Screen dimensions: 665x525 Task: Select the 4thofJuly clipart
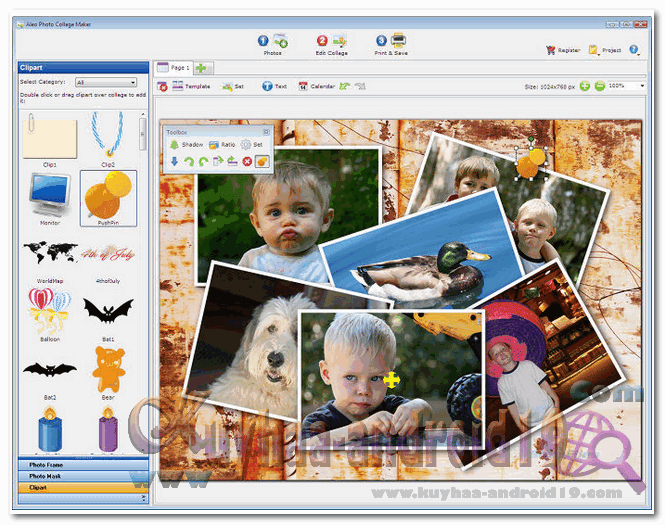108,254
